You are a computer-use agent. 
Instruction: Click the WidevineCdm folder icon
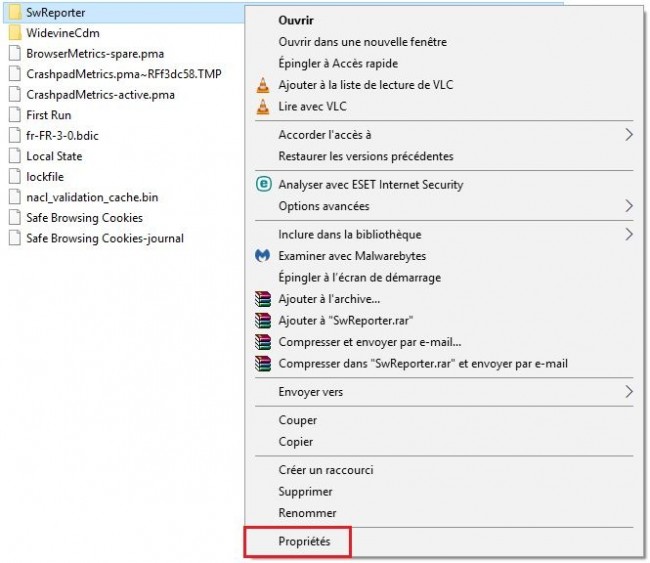point(15,33)
